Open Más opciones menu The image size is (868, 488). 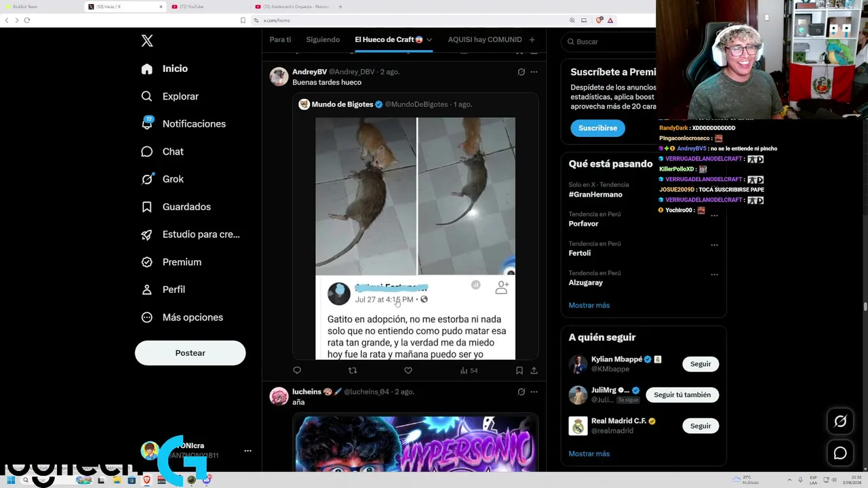point(182,317)
